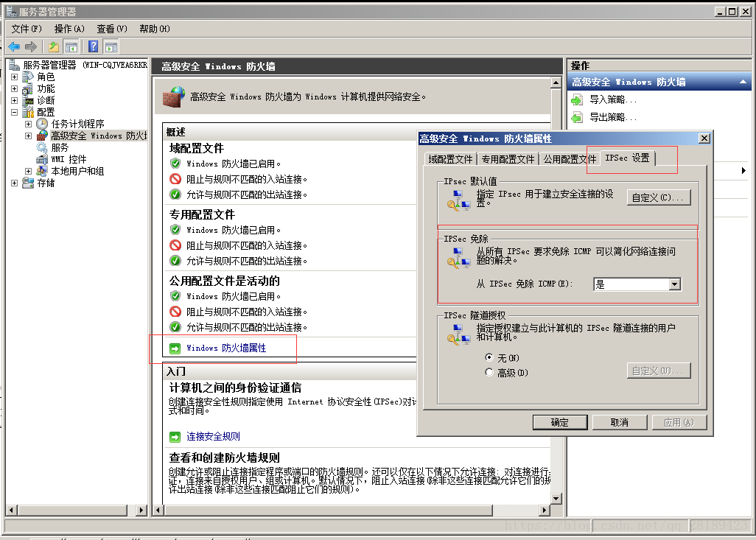This screenshot has height=540, width=756.
Task: Click the WMI 控件 icon in tree
Action: 42,159
